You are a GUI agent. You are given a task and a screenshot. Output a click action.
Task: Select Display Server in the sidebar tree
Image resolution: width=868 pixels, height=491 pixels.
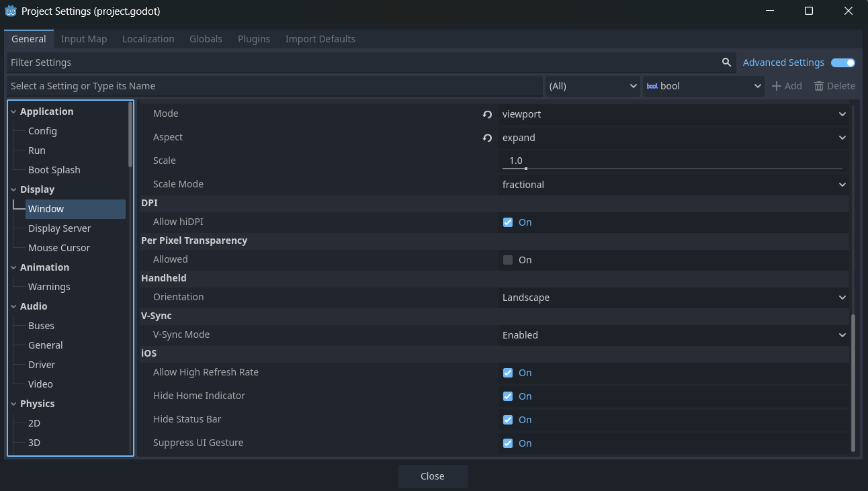pyautogui.click(x=59, y=228)
